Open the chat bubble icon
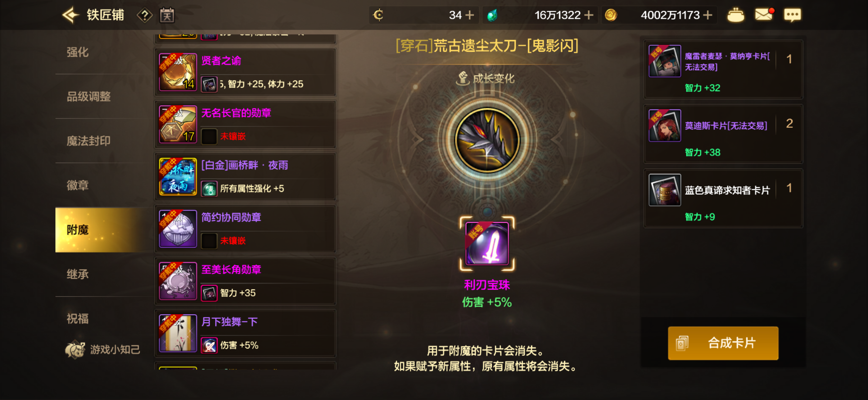Image resolution: width=868 pixels, height=400 pixels. (x=792, y=15)
